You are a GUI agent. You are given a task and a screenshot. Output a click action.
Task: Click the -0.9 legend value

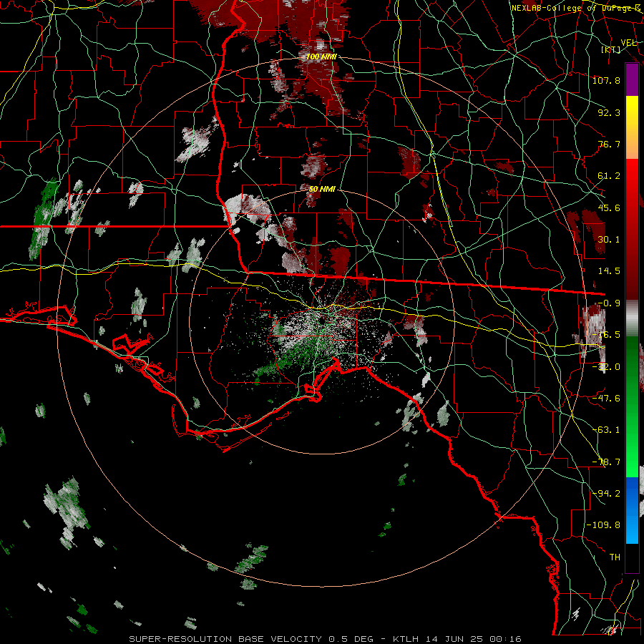[x=609, y=303]
